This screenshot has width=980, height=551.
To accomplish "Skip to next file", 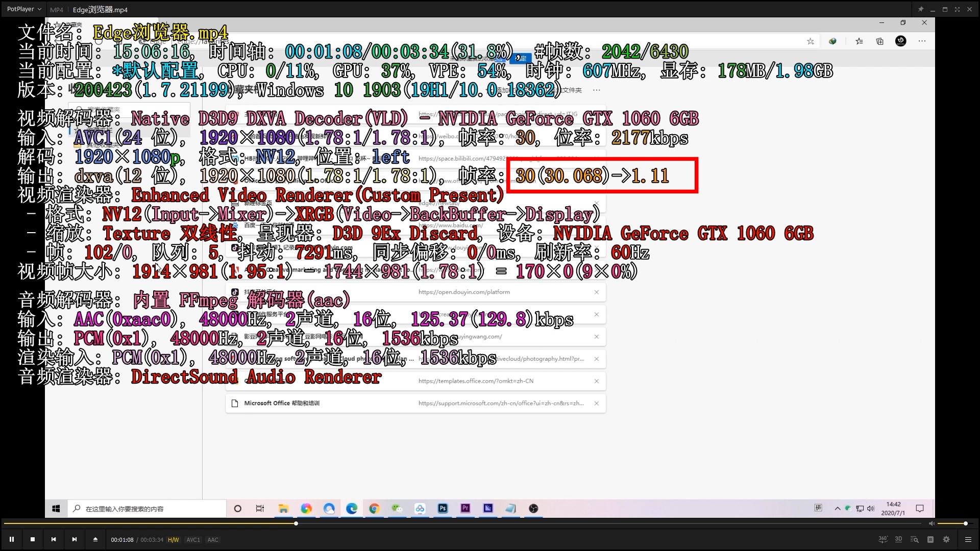I will pos(75,539).
